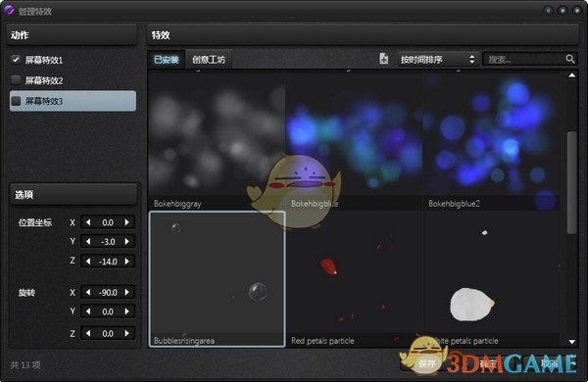Viewport: 588px width, 382px height.
Task: Click the effects list scroll-down arrow
Action: (572, 342)
